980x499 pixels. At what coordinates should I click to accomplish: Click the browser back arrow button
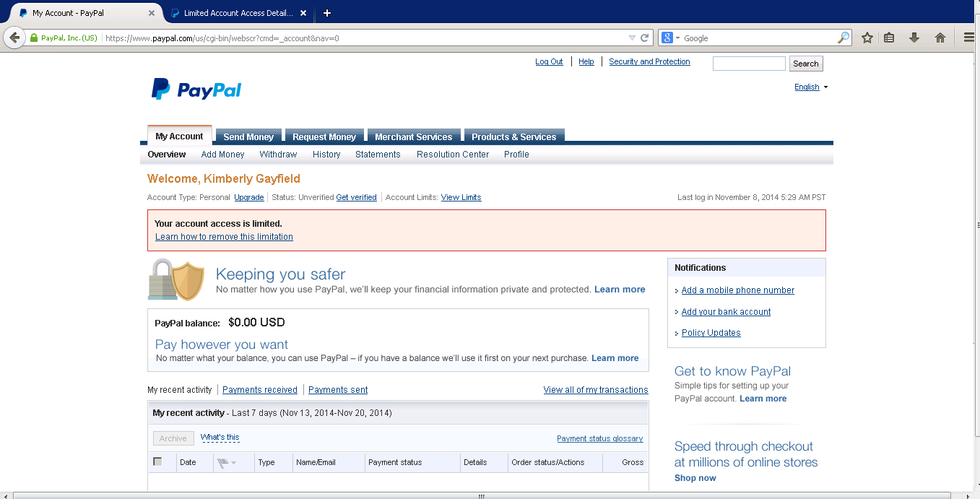tap(14, 38)
